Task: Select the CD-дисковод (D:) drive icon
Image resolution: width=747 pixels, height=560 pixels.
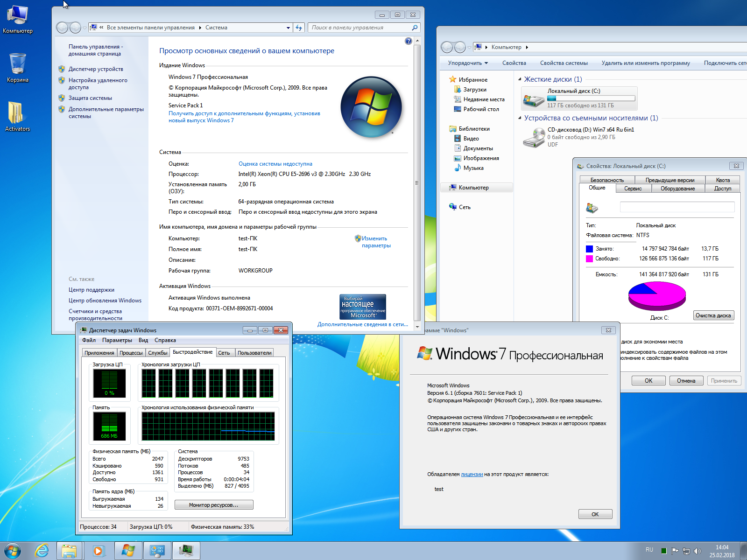Action: (533, 137)
